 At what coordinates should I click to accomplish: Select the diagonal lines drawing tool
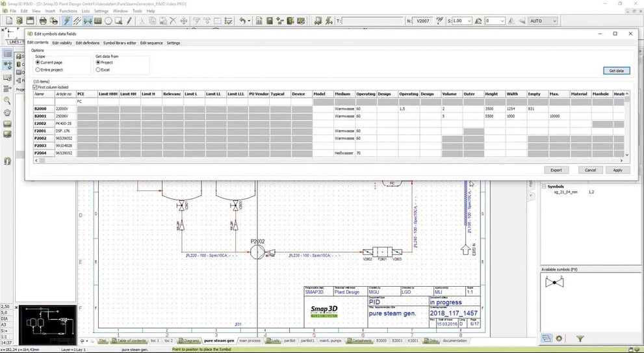77,21
